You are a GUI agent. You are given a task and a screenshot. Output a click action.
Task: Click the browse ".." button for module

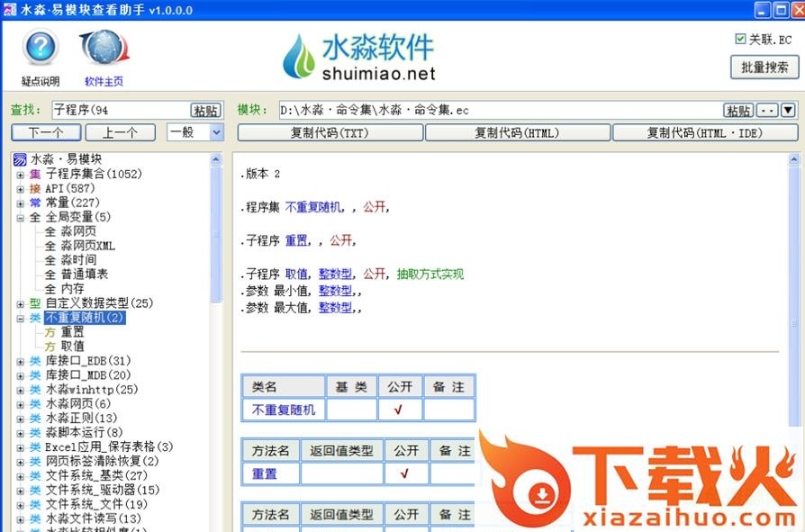(x=767, y=111)
